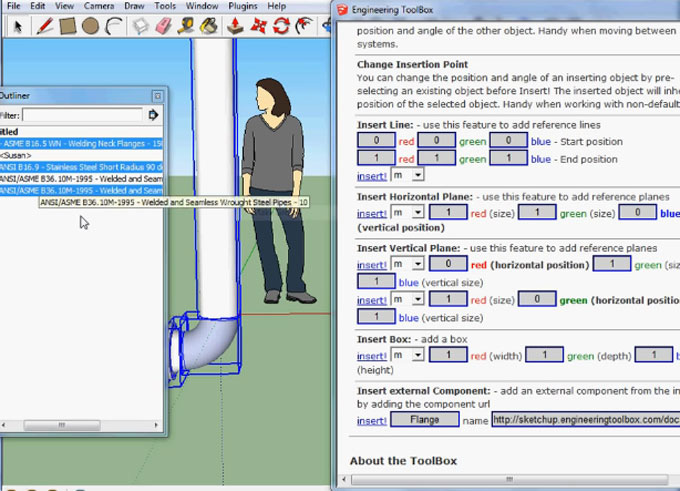Select the arrow Select tool
680x491 pixels.
pos(17,26)
